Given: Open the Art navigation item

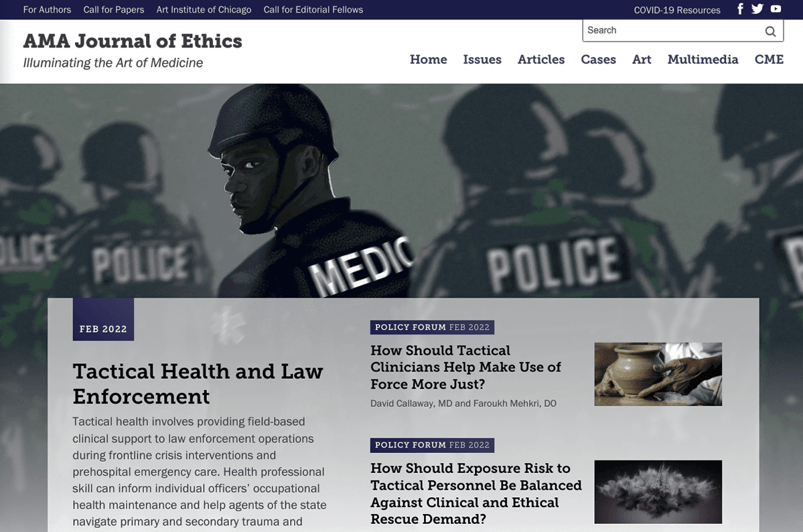Looking at the screenshot, I should click(642, 60).
